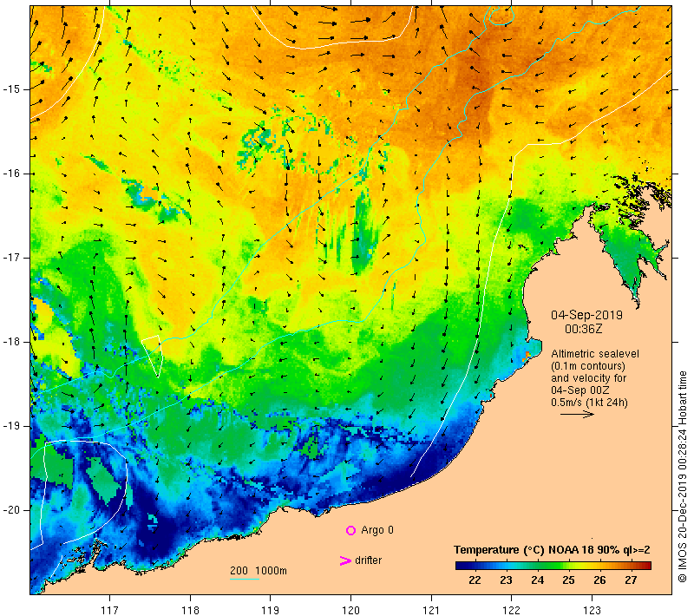Click the latitude axis label -20

tap(11, 510)
